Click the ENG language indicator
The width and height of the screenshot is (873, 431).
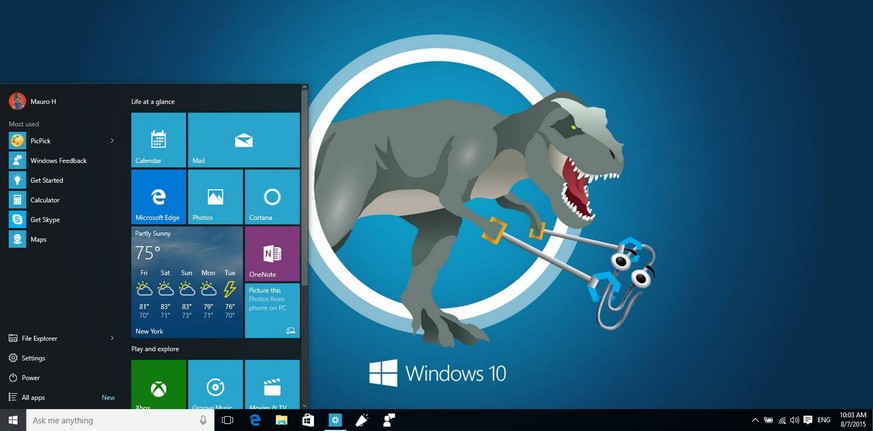click(x=824, y=420)
